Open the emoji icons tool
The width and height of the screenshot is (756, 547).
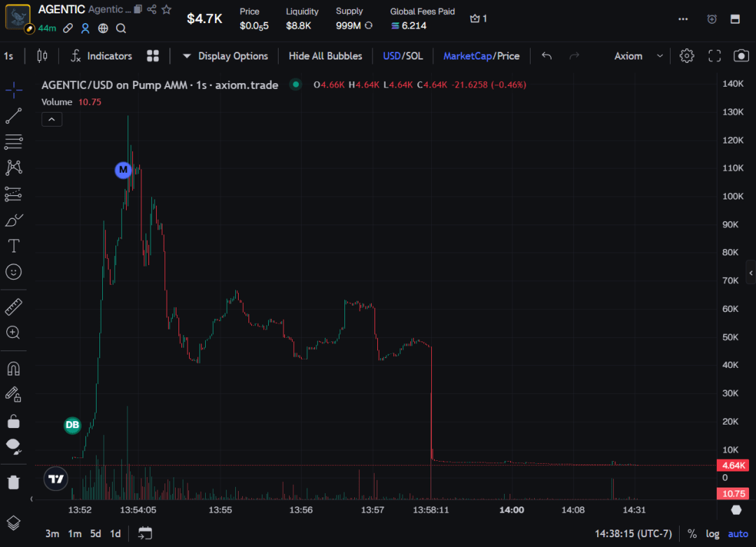(x=13, y=272)
